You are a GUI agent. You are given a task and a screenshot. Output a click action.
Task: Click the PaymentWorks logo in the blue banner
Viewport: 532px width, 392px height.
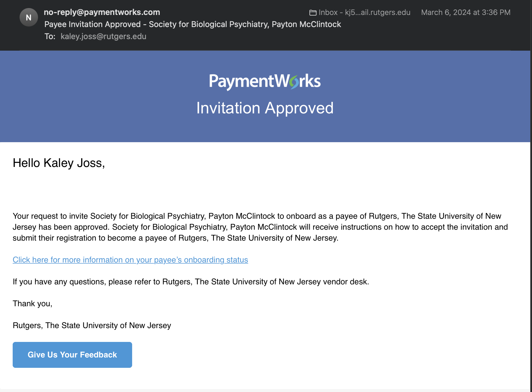(265, 81)
